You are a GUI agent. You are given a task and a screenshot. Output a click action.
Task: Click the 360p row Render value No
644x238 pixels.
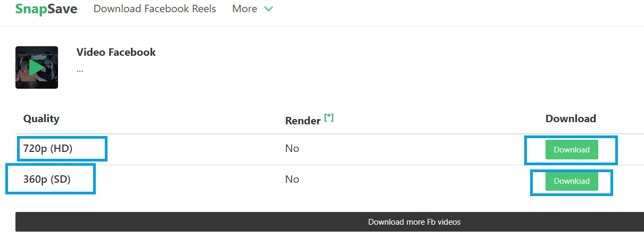[292, 180]
